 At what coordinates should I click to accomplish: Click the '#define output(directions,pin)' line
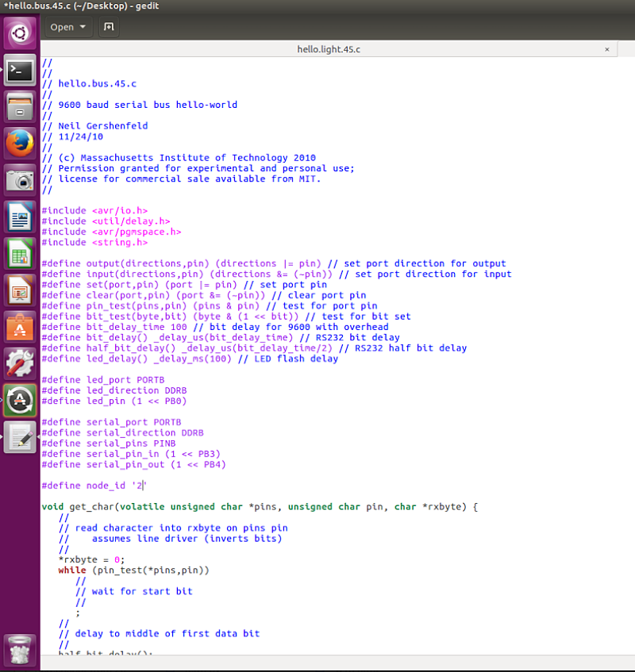coord(274,263)
